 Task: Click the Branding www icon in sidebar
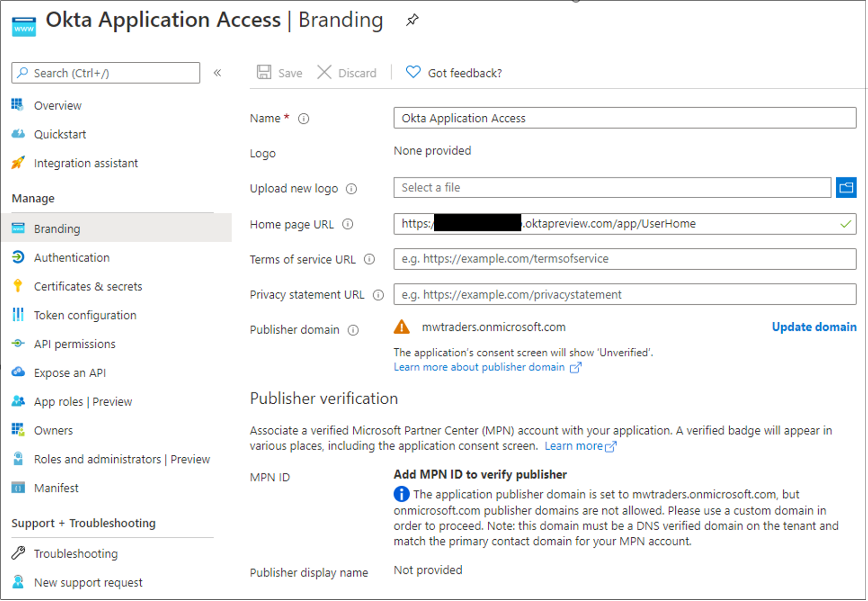tap(18, 228)
